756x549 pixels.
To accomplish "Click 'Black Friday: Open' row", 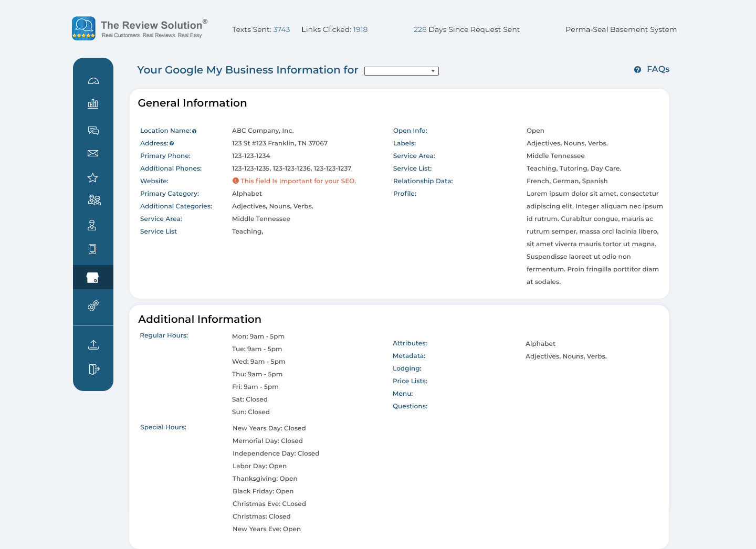I will pos(263,491).
